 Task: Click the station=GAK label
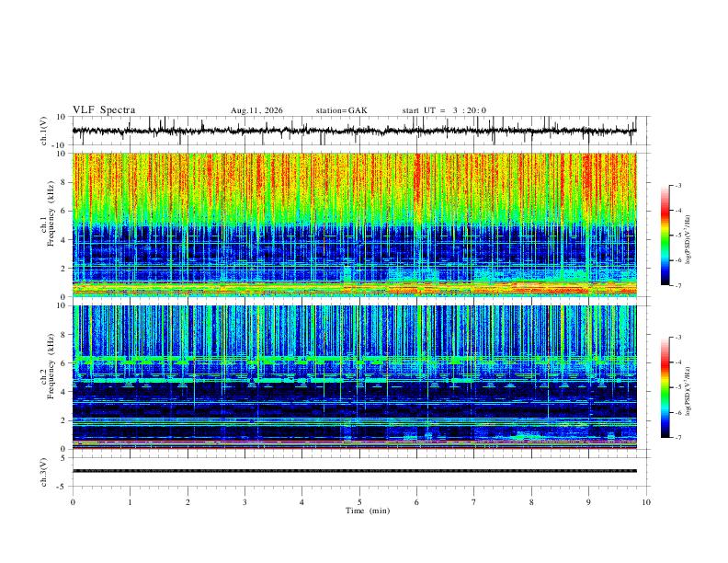pos(342,110)
